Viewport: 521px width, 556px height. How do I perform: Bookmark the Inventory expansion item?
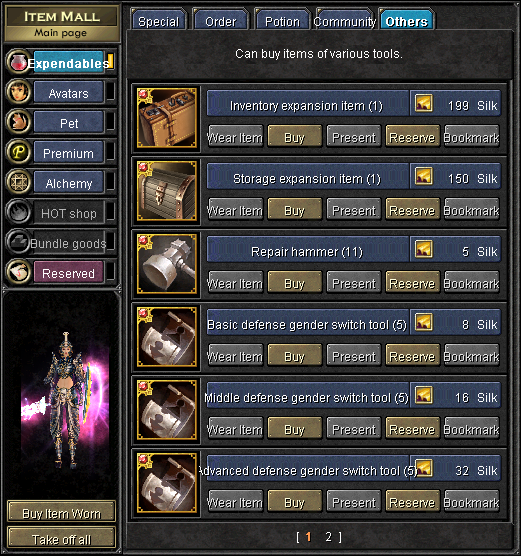(472, 137)
